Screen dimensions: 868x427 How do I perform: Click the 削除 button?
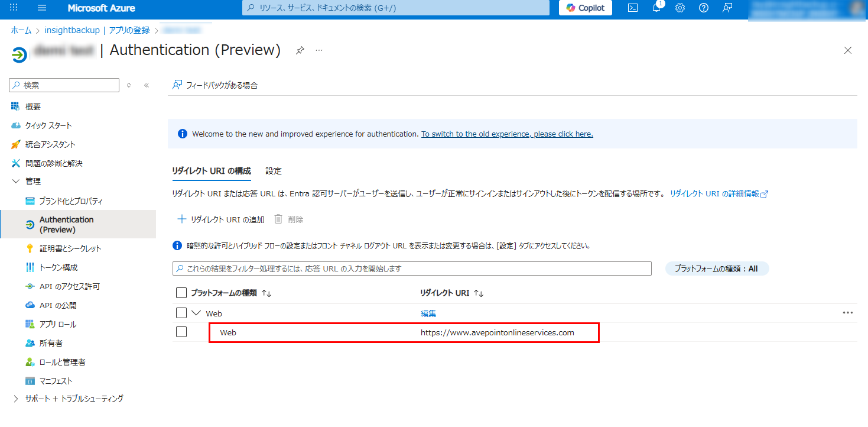pyautogui.click(x=289, y=219)
